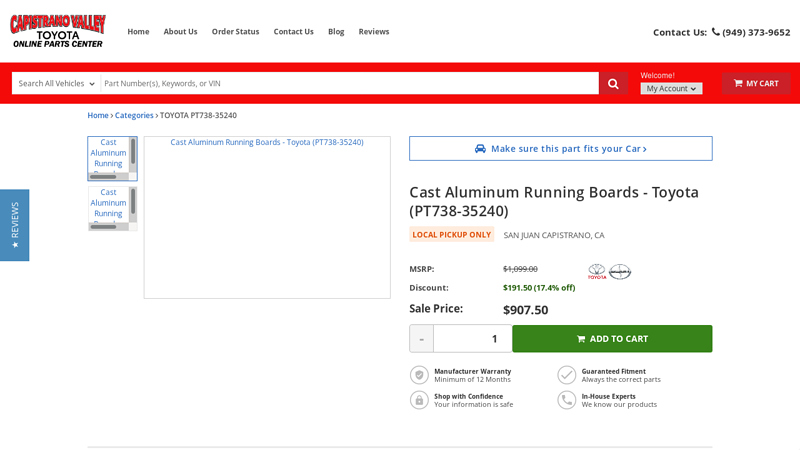The image size is (800, 450).
Task: Click the struck-through MSRP $1,099.00
Action: pos(520,269)
